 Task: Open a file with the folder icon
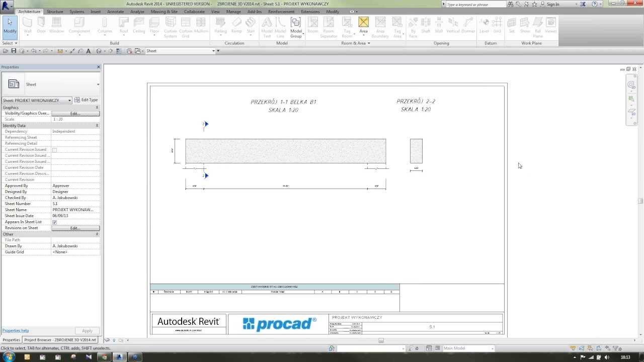[6, 51]
